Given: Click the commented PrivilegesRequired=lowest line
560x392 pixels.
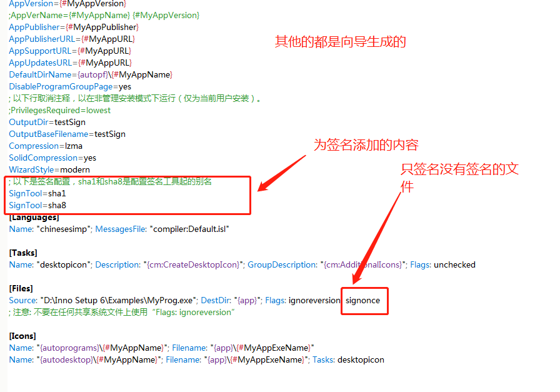Looking at the screenshot, I should [59, 111].
